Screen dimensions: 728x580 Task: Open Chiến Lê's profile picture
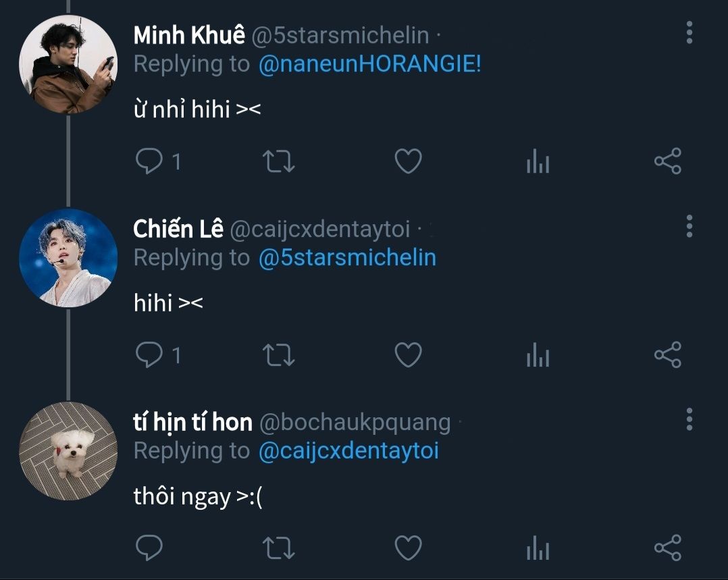coord(68,258)
